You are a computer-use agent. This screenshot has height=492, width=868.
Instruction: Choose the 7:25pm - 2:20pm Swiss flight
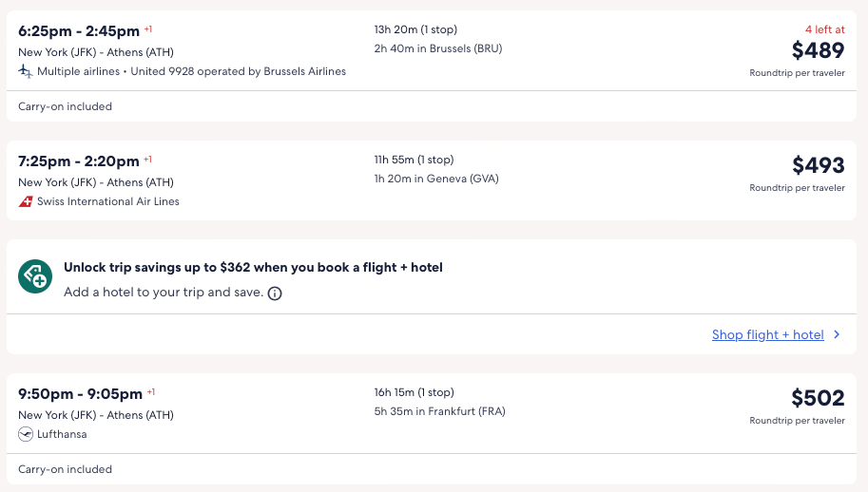pos(79,161)
